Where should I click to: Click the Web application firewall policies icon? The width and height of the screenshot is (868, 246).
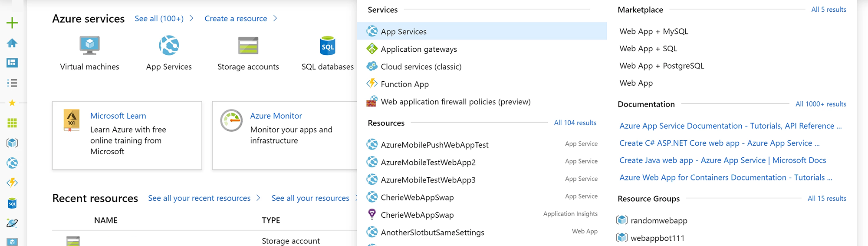372,101
